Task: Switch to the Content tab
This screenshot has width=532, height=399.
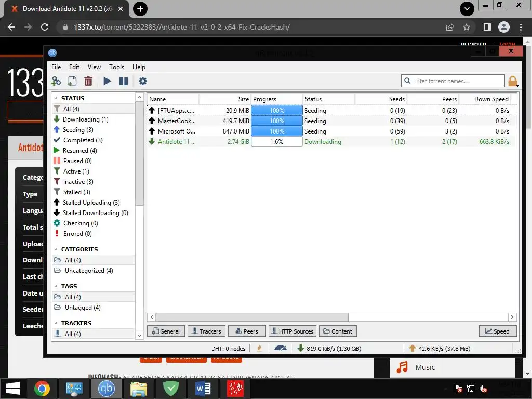Action: [x=338, y=331]
